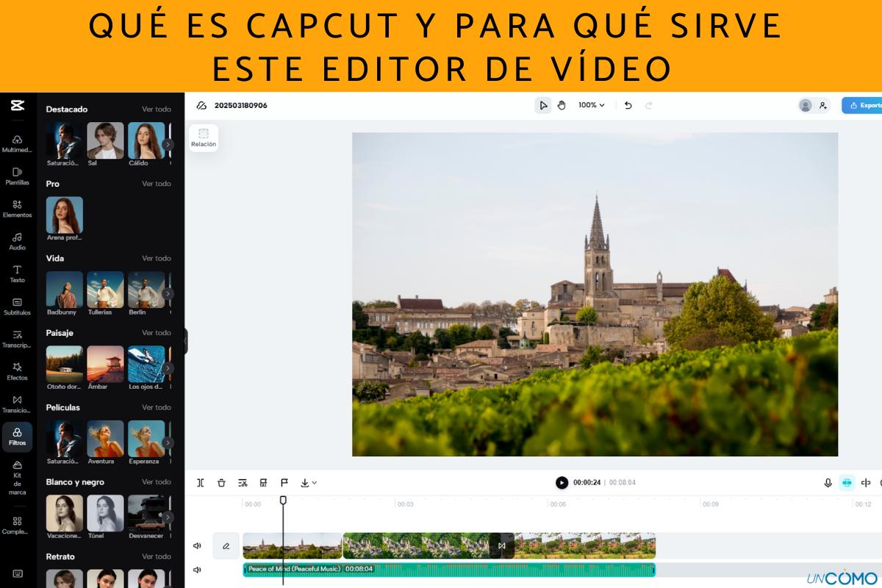Mute the music track speaker icon
The height and width of the screenshot is (588, 882).
(x=196, y=569)
